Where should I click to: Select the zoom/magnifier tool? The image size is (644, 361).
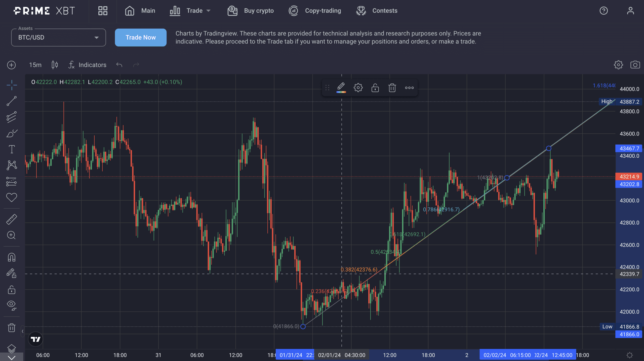tap(12, 235)
